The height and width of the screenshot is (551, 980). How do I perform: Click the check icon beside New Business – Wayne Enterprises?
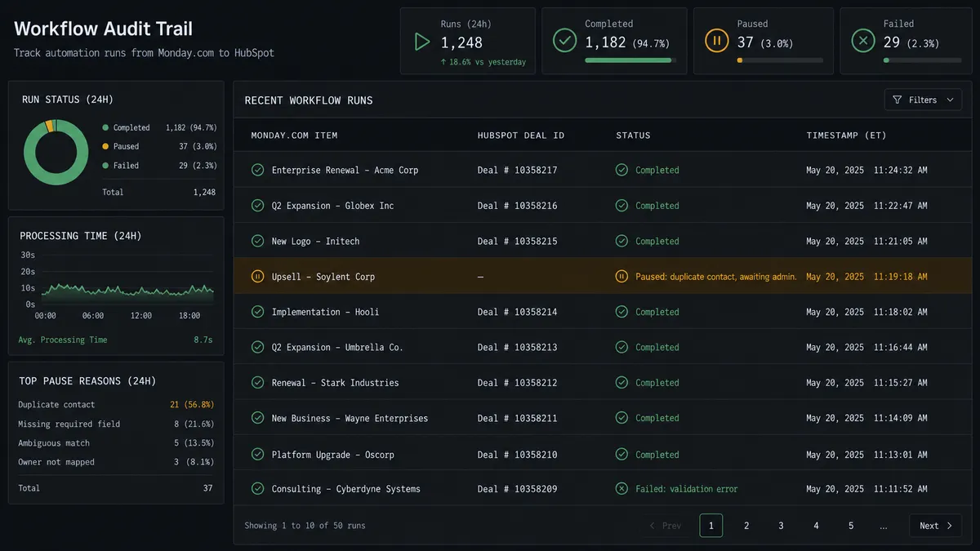pos(257,418)
